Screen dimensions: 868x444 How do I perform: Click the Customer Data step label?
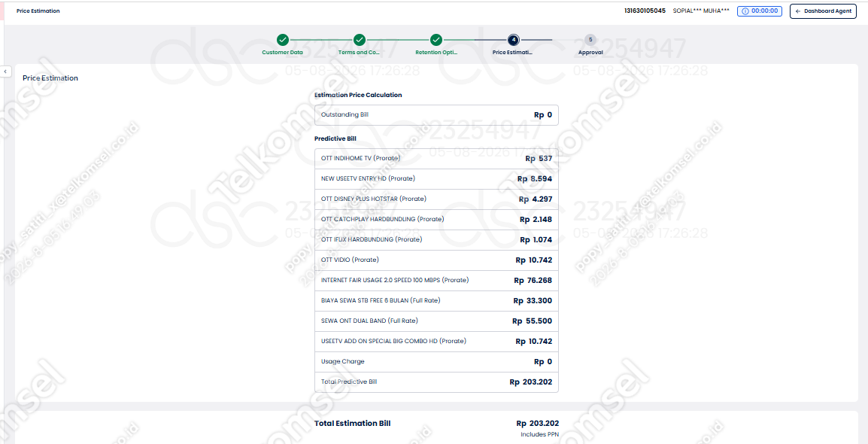[282, 53]
